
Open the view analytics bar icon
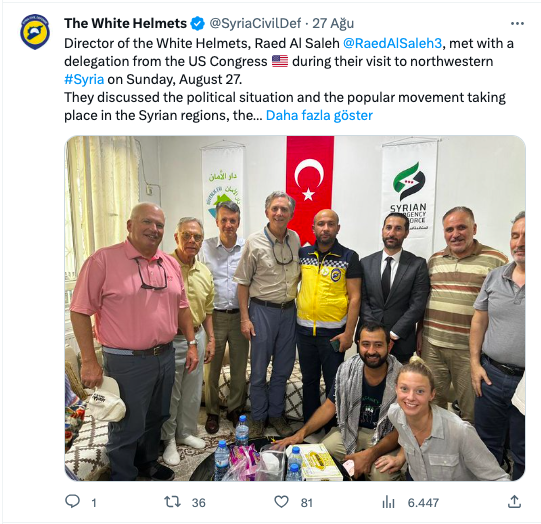pos(388,502)
